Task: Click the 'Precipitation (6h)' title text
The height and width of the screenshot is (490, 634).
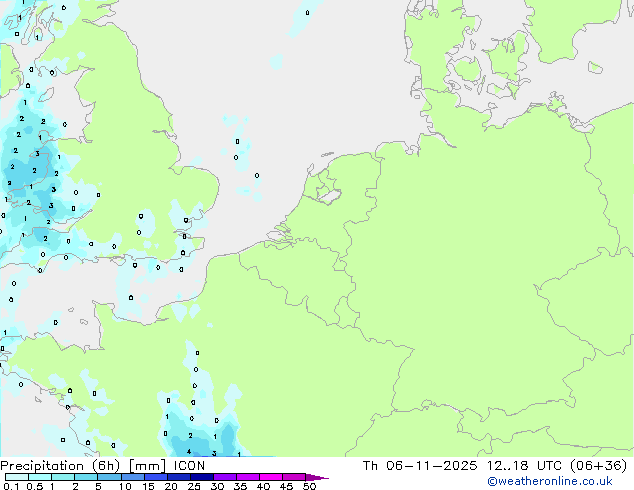Action: point(60,466)
